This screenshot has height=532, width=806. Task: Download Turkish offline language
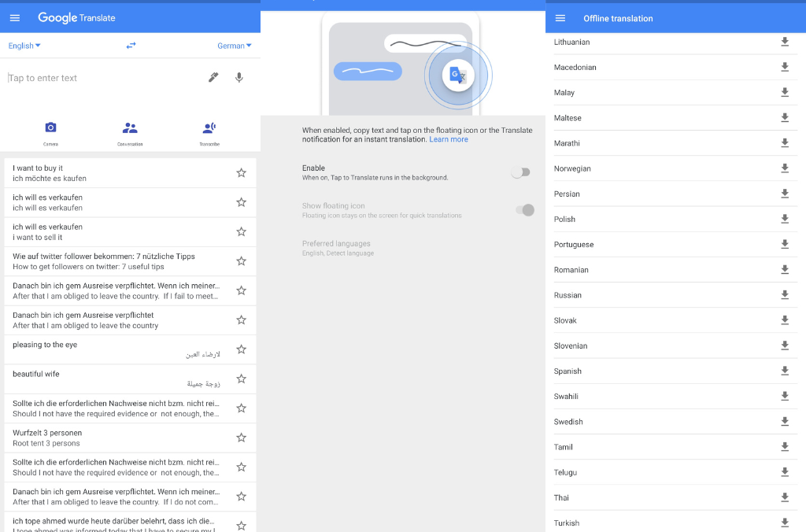[x=785, y=523]
